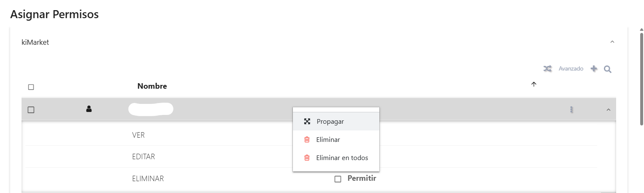This screenshot has width=644, height=193.
Task: Enable the Permitir checkbox for ELIMINAR
Action: point(338,179)
